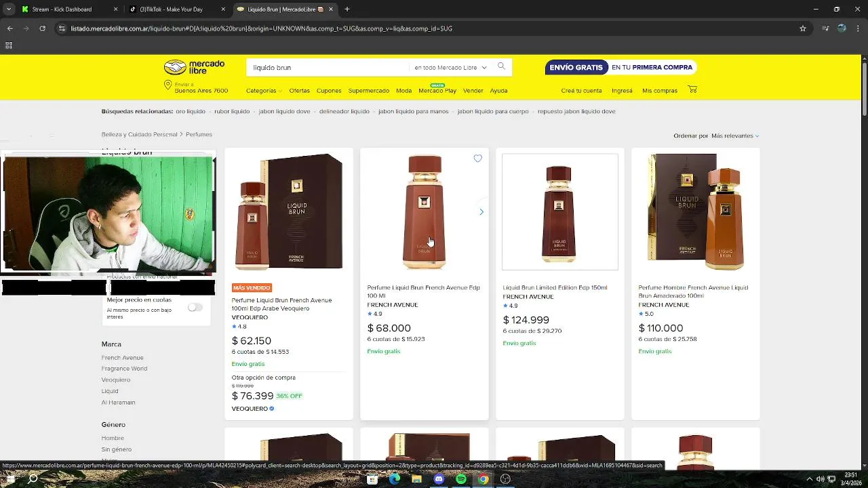Open the Microsoft Store taskbar icon
The width and height of the screenshot is (868, 488).
click(372, 479)
